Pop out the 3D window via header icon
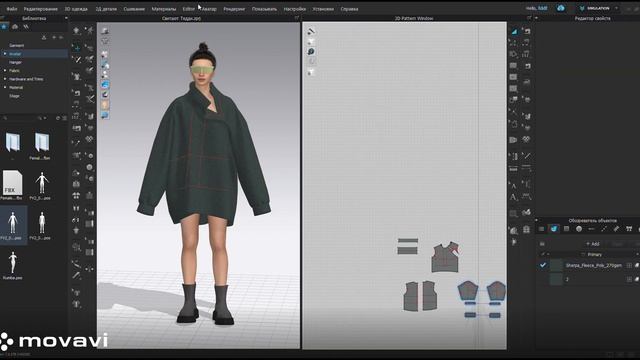Image resolution: width=640 pixels, height=360 pixels. point(297,18)
